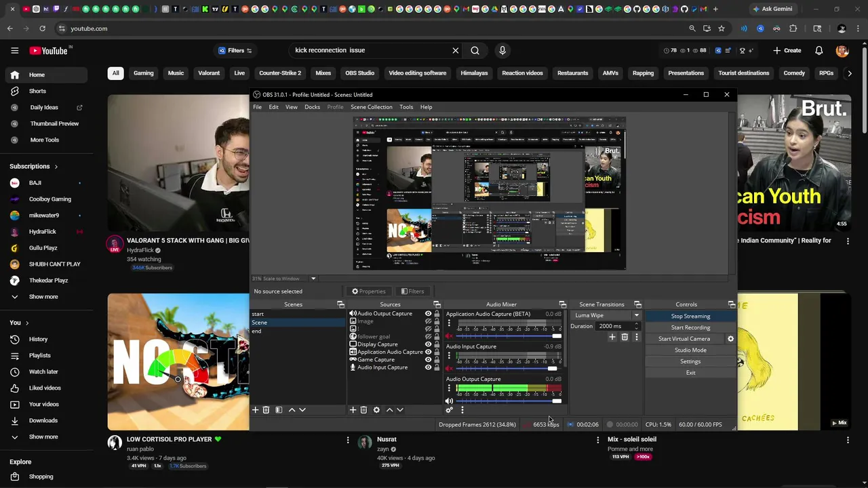
Task: Add a scene transition with plus icon
Action: [x=612, y=337]
